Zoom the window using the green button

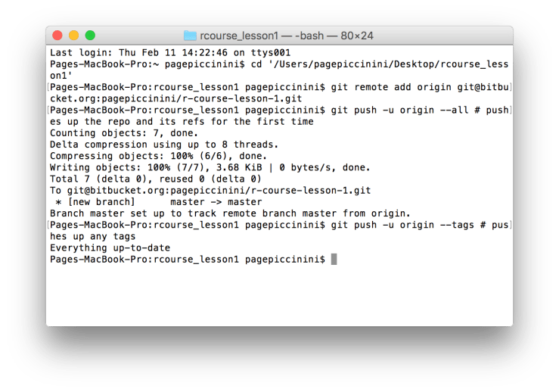90,36
